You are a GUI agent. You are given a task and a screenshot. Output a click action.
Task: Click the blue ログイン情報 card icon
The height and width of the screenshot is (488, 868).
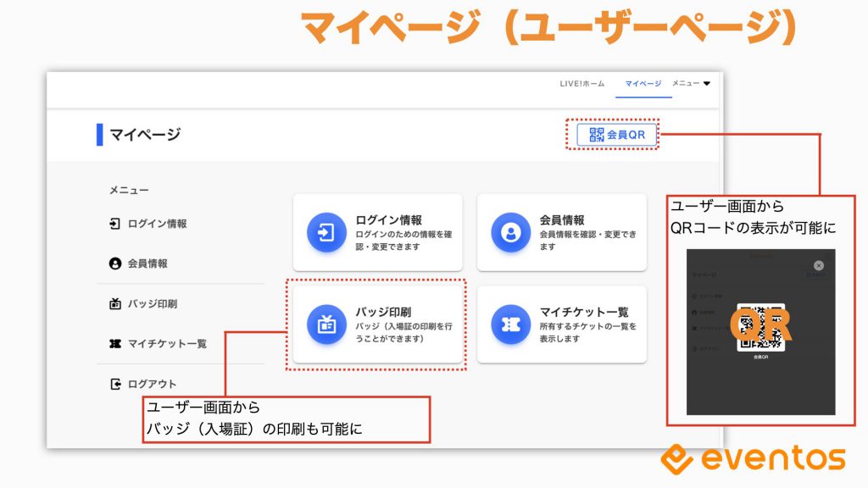[x=326, y=232]
